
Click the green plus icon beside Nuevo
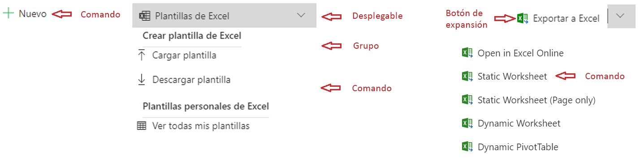click(x=8, y=13)
